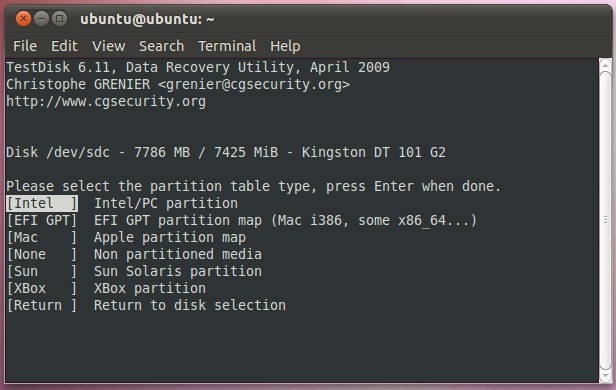Open the File menu
Image resolution: width=616 pixels, height=390 pixels.
[25, 46]
